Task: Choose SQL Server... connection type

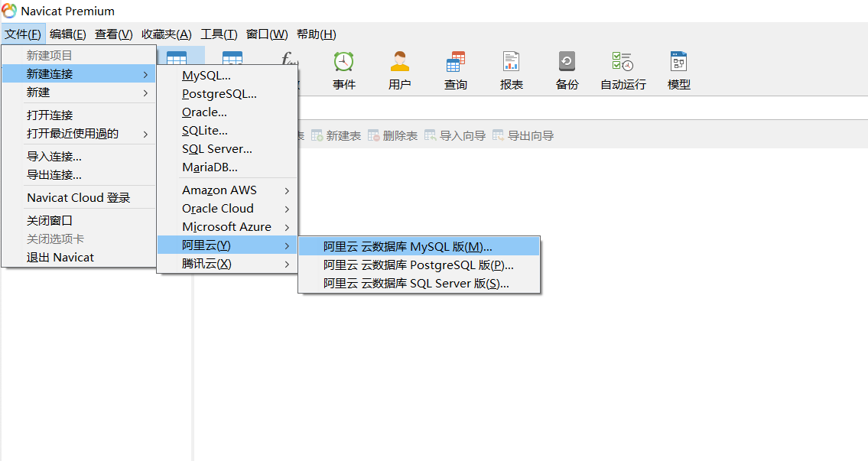Action: click(x=228, y=149)
